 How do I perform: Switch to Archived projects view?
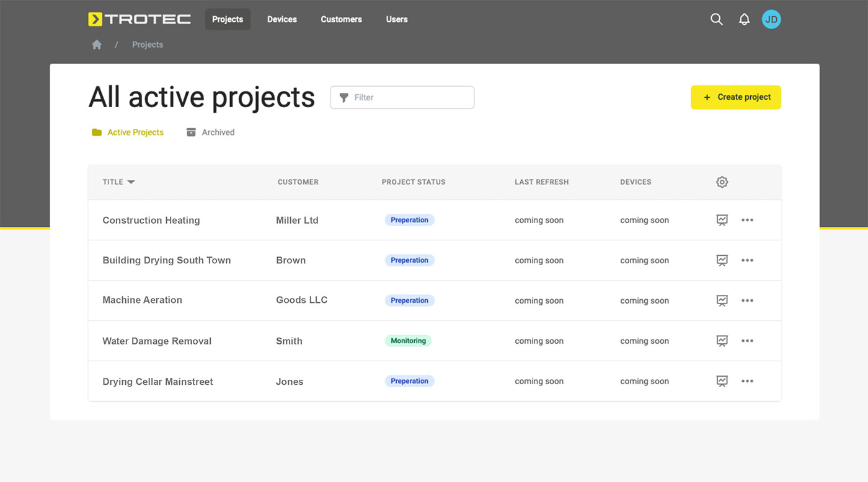210,132
